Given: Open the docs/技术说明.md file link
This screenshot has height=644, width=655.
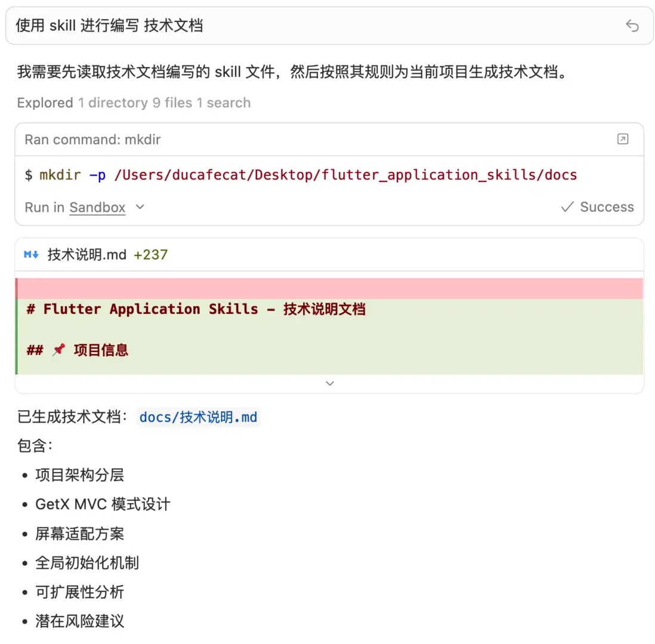Looking at the screenshot, I should pyautogui.click(x=199, y=417).
